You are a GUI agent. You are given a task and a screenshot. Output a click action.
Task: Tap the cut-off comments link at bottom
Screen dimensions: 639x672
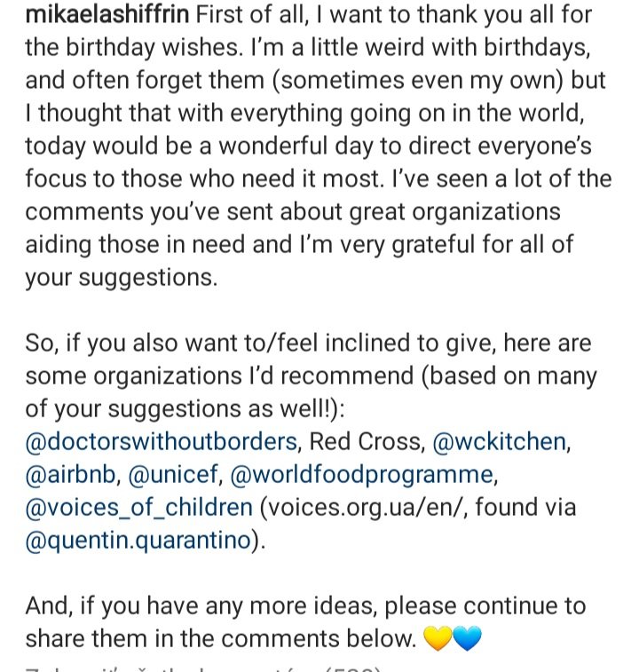click(x=204, y=668)
